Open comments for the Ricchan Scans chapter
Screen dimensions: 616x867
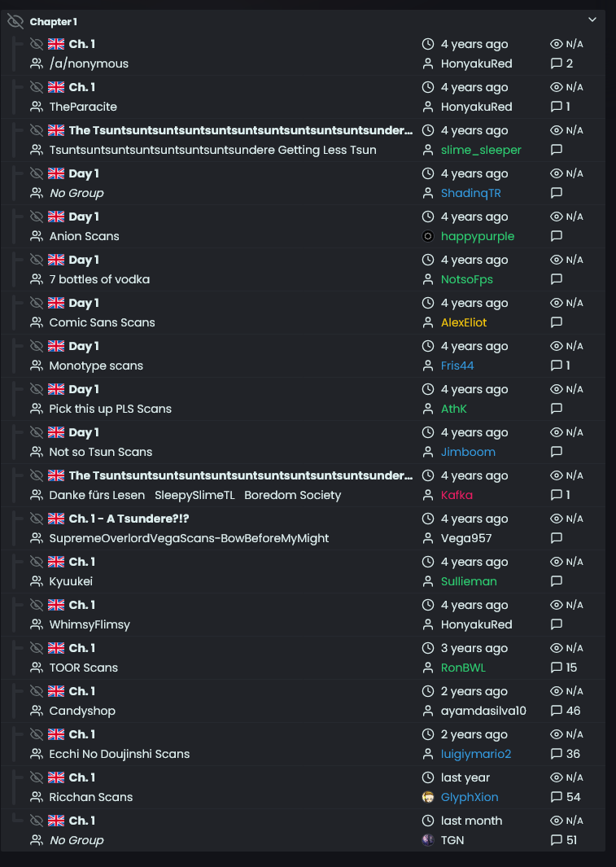(557, 797)
